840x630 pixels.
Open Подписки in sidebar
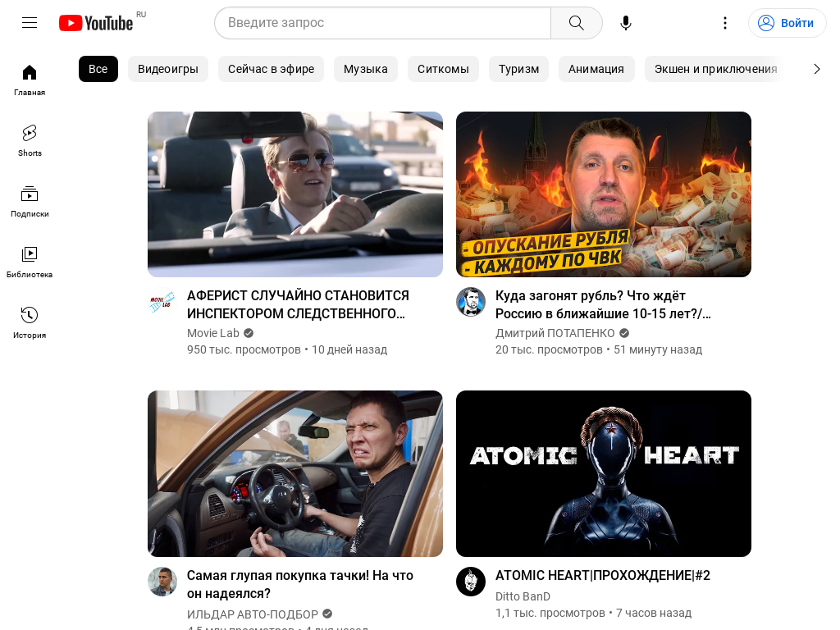pyautogui.click(x=30, y=202)
